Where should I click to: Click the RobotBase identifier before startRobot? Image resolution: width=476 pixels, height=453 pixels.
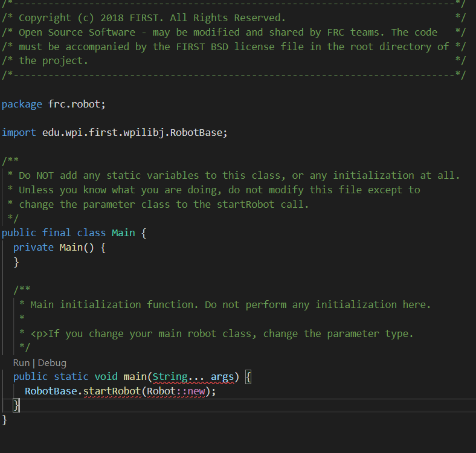pos(51,391)
